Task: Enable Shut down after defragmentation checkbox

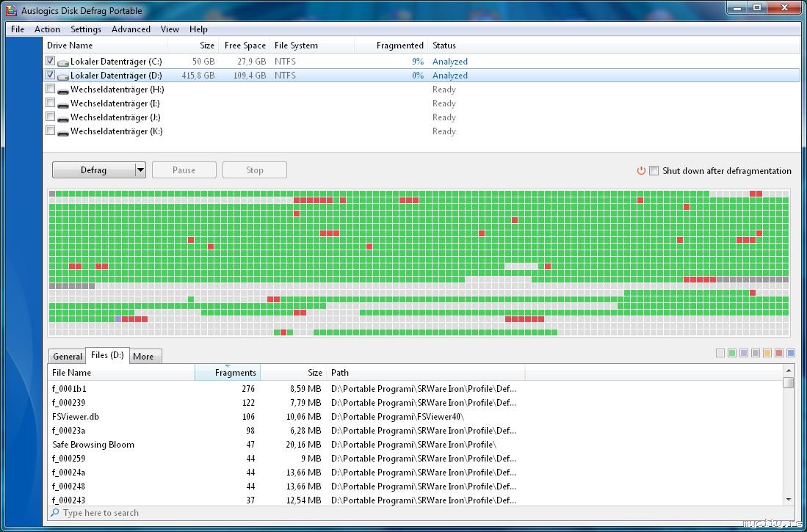Action: [654, 170]
